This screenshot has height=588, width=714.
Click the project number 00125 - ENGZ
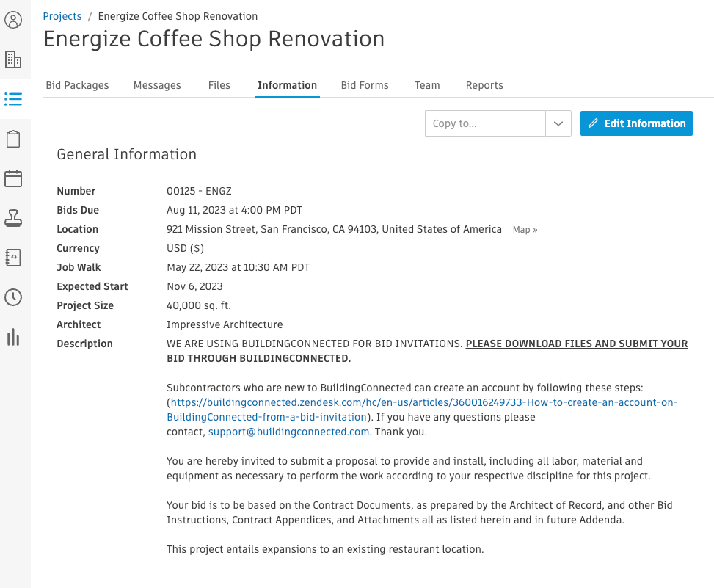coord(199,191)
